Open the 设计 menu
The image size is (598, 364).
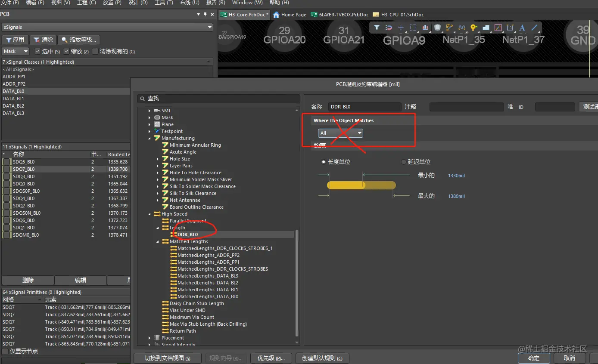138,3
